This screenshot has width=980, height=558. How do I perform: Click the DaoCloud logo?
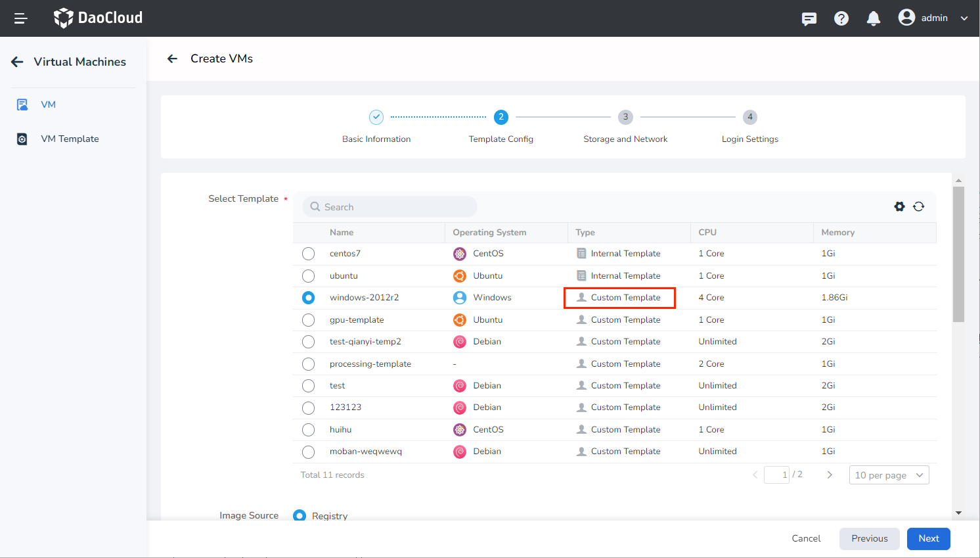[98, 18]
